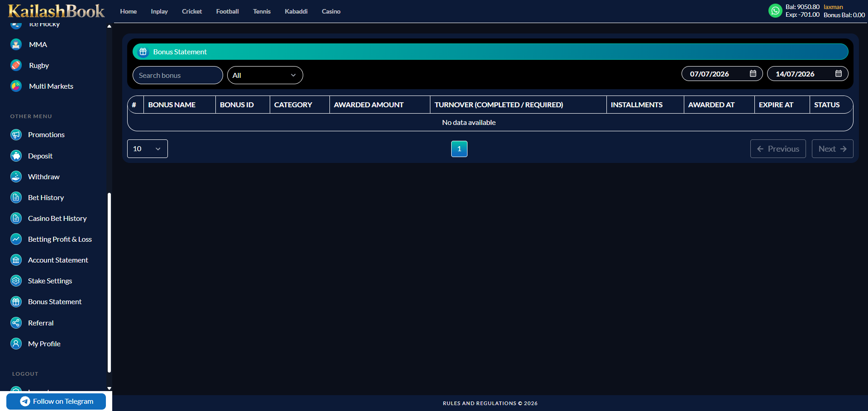Screen dimensions: 868x411
Task: Open calendar picker for 07/07/2026 date
Action: coord(753,73)
